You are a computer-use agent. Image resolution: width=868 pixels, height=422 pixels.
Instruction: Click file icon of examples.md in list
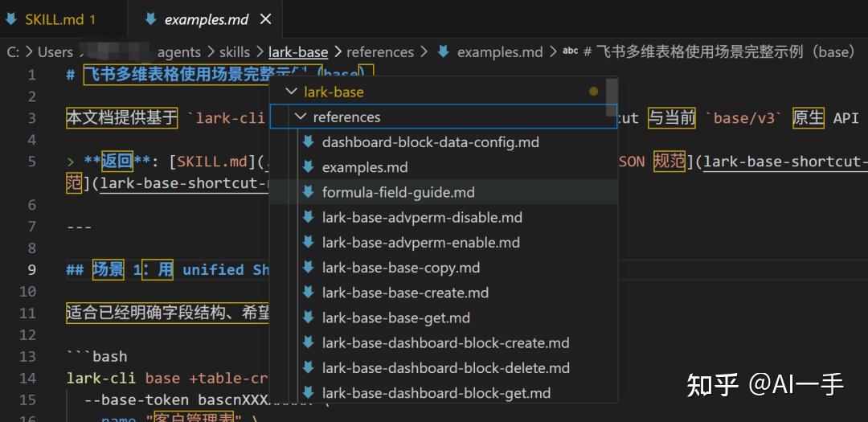(309, 166)
